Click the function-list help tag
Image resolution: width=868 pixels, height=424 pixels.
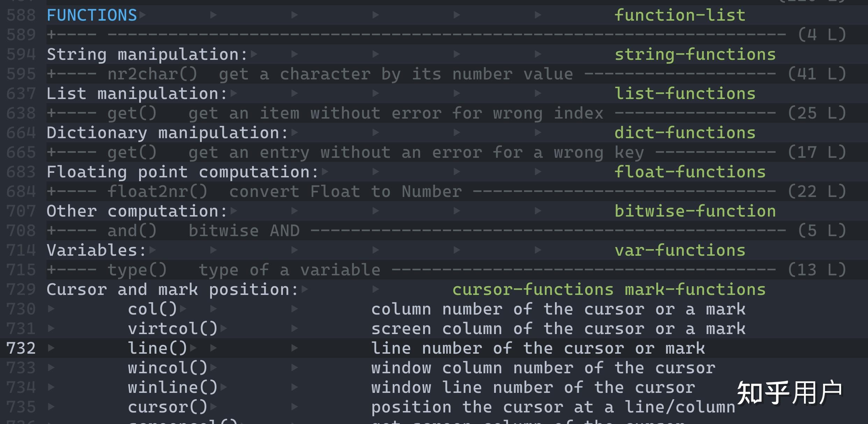coord(680,15)
